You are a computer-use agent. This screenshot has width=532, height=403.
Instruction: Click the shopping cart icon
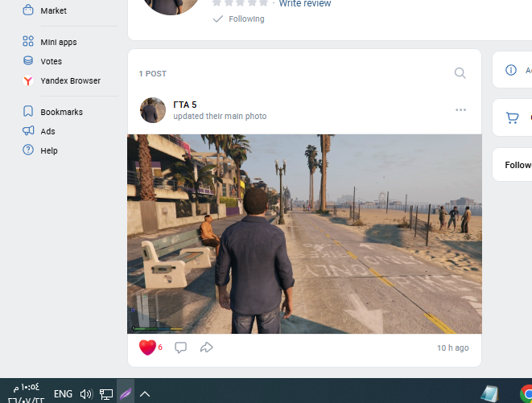pyautogui.click(x=513, y=117)
